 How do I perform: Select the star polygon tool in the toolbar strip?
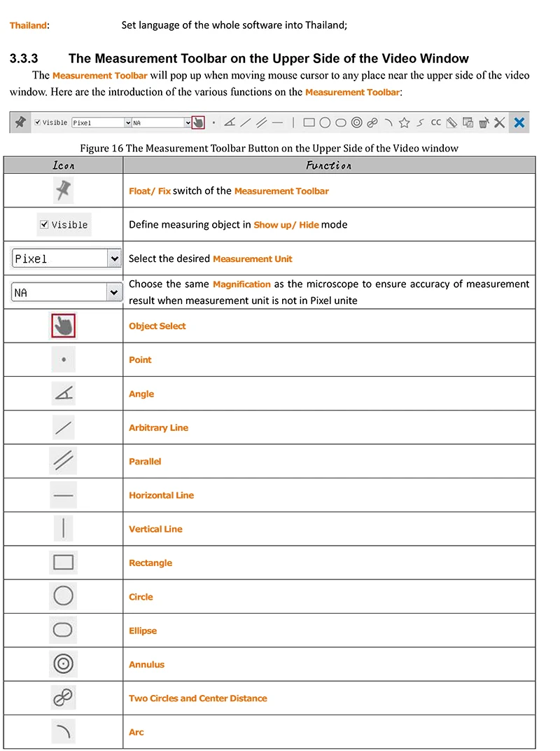click(405, 123)
